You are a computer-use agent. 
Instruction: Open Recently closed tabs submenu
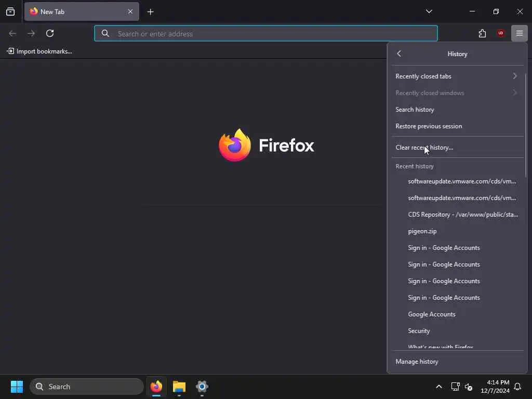(x=457, y=76)
